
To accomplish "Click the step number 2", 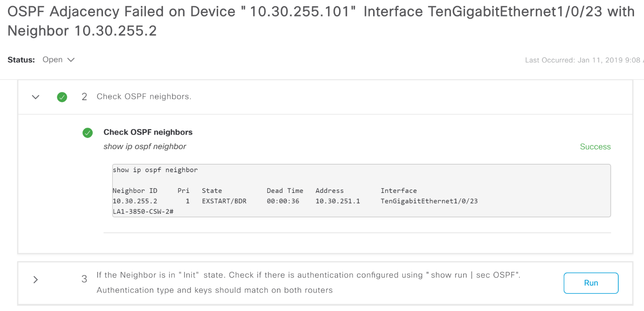I will [x=84, y=97].
